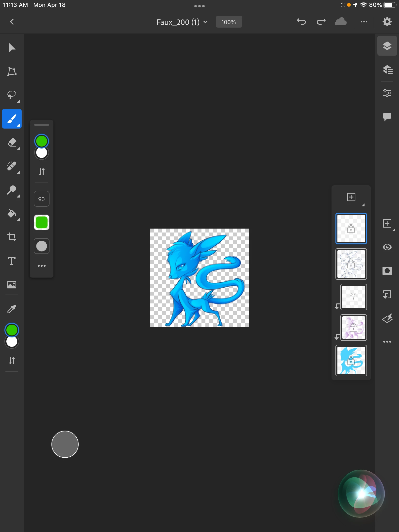The height and width of the screenshot is (532, 399).
Task: Select the green foreground color in brush panel
Action: 42,141
